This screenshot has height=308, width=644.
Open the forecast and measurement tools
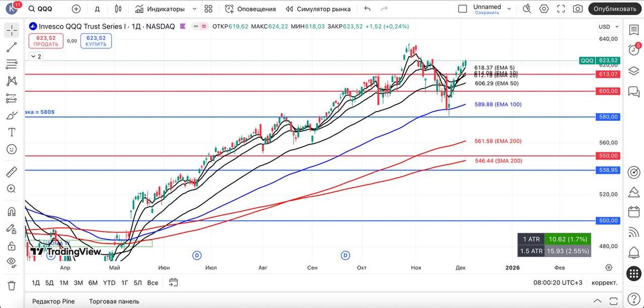[x=11, y=98]
